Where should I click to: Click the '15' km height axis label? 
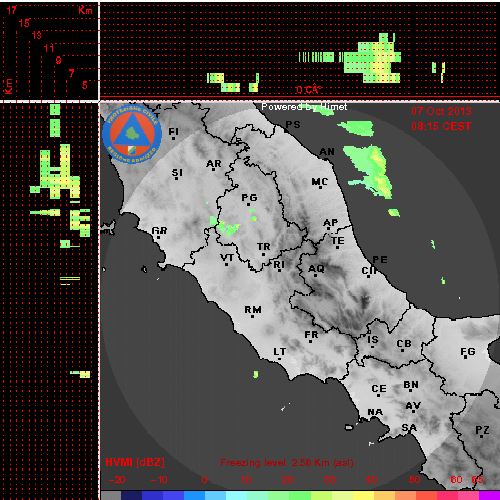(x=24, y=23)
